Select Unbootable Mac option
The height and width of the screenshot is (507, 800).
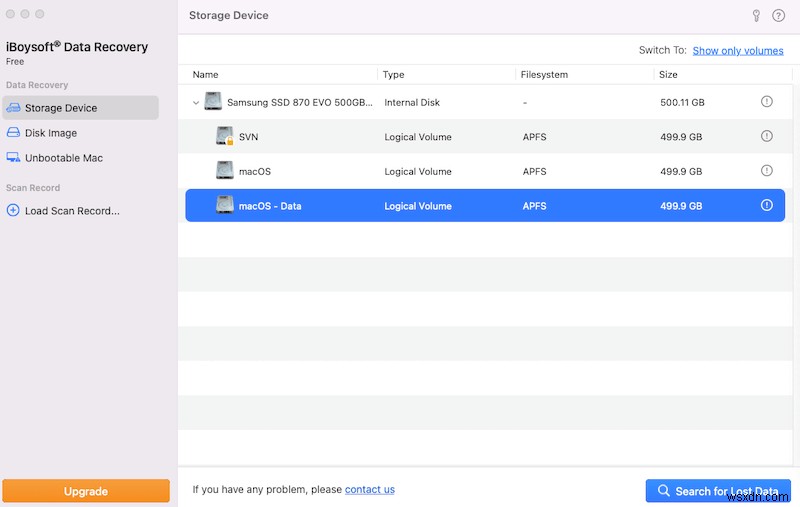tap(63, 158)
